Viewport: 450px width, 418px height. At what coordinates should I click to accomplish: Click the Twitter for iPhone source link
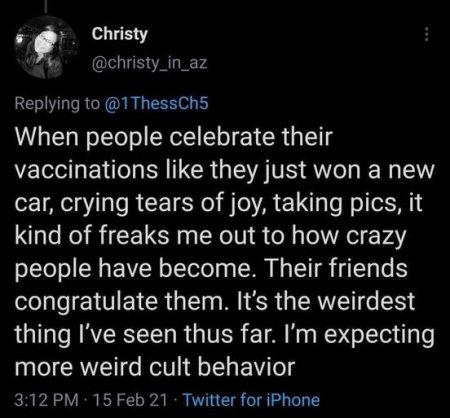pos(251,399)
